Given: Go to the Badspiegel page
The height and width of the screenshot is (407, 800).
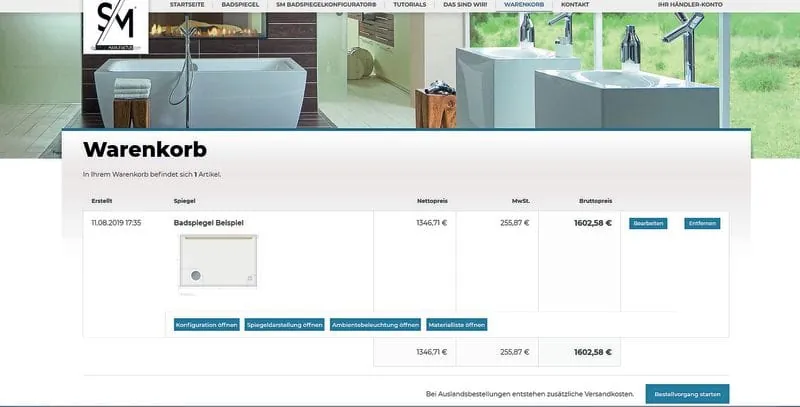Looking at the screenshot, I should pos(240,5).
